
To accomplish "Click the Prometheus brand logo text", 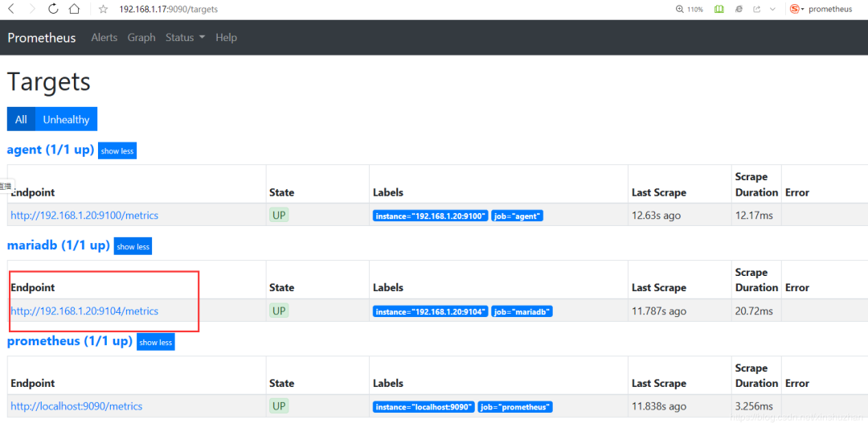I will [42, 38].
